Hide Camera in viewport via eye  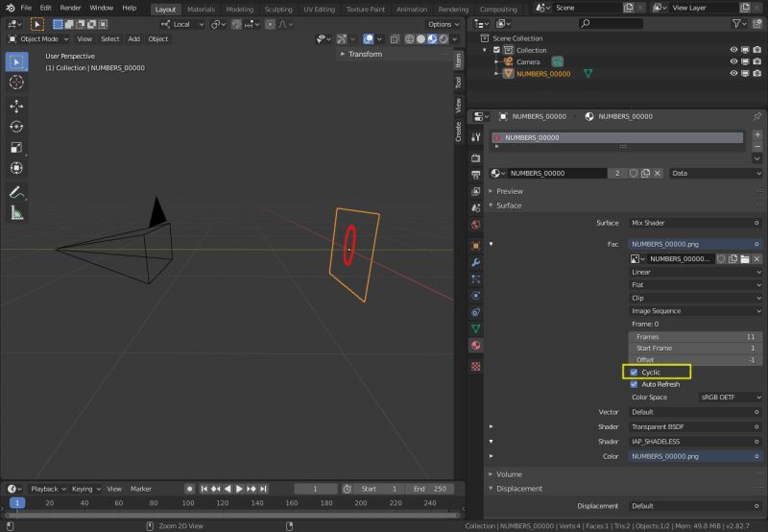tap(733, 61)
